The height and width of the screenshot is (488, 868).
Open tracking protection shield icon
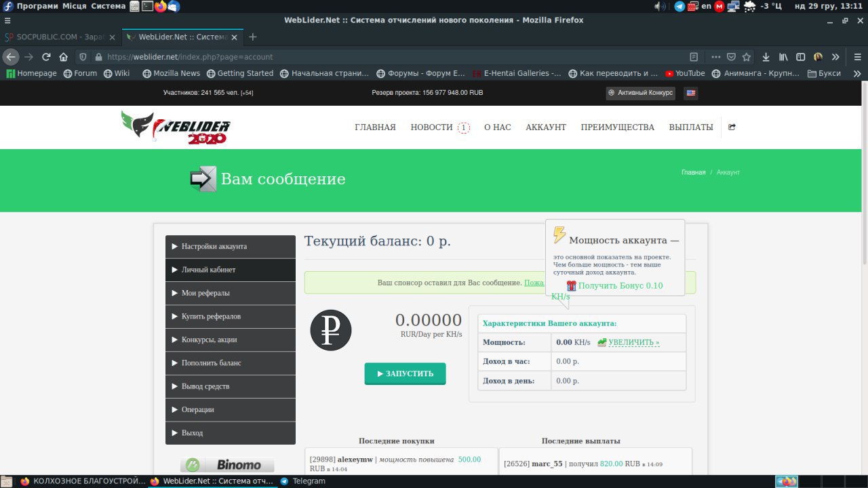tap(83, 57)
